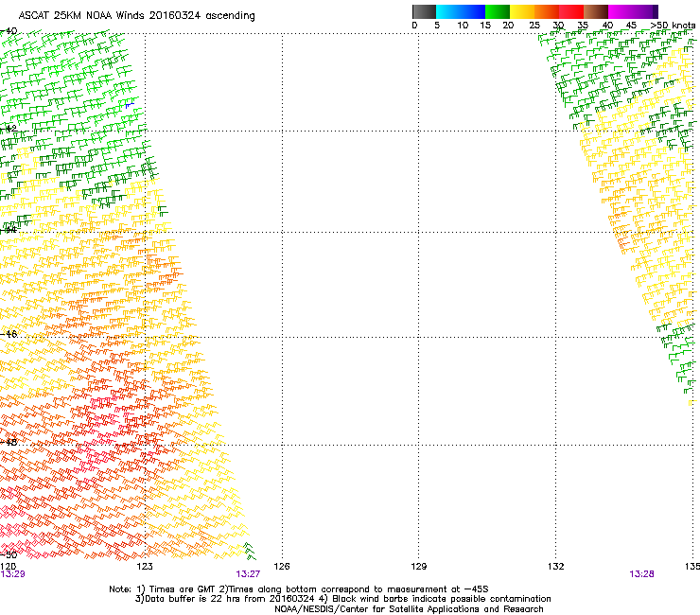
Task: Click the yellow 20-25 knots legend segment
Action: tap(522, 11)
